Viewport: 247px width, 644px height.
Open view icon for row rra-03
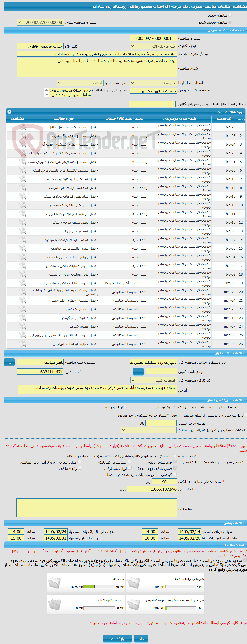pos(23,283)
